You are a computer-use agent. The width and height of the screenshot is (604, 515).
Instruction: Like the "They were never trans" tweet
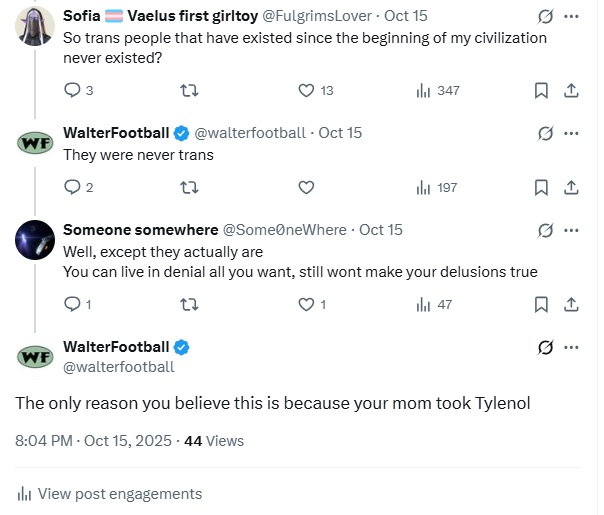coord(307,187)
